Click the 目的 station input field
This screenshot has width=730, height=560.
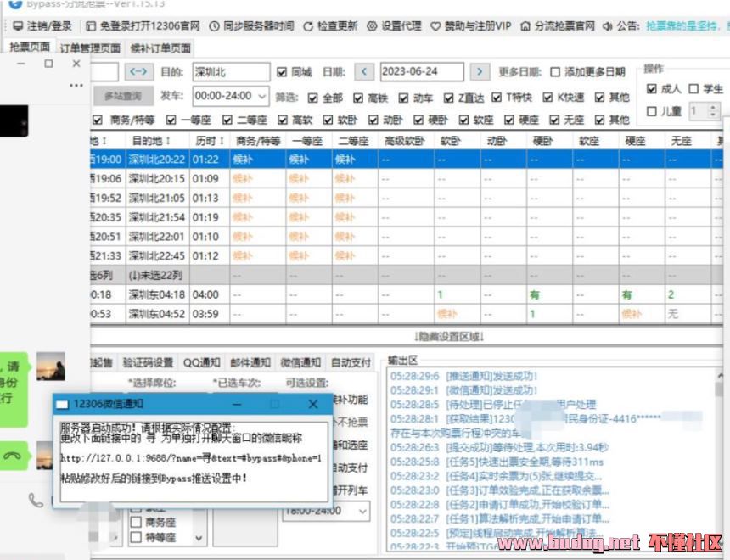point(231,72)
